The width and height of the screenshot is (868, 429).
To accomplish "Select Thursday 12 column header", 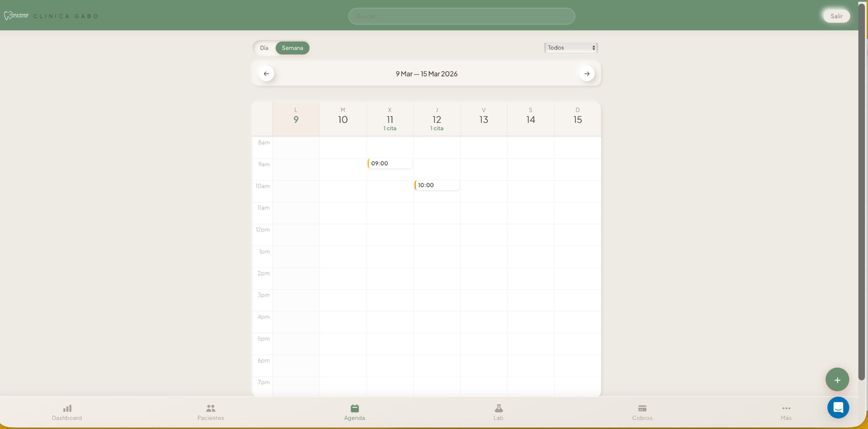I will (437, 119).
